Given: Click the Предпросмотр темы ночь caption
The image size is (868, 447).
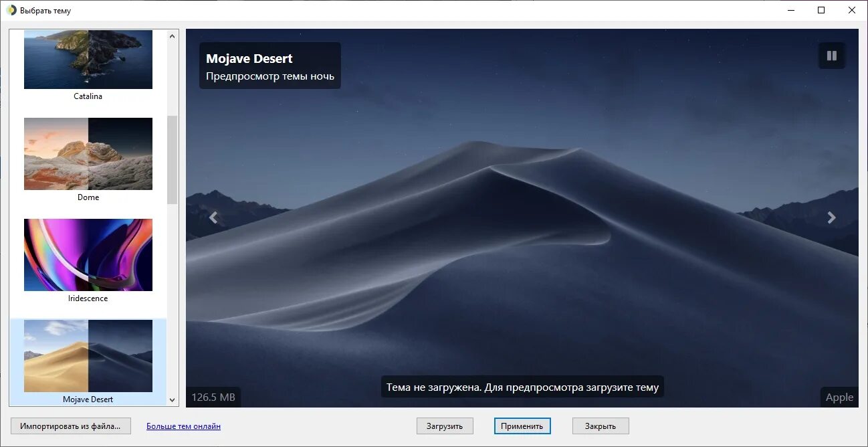Looking at the screenshot, I should click(x=270, y=76).
